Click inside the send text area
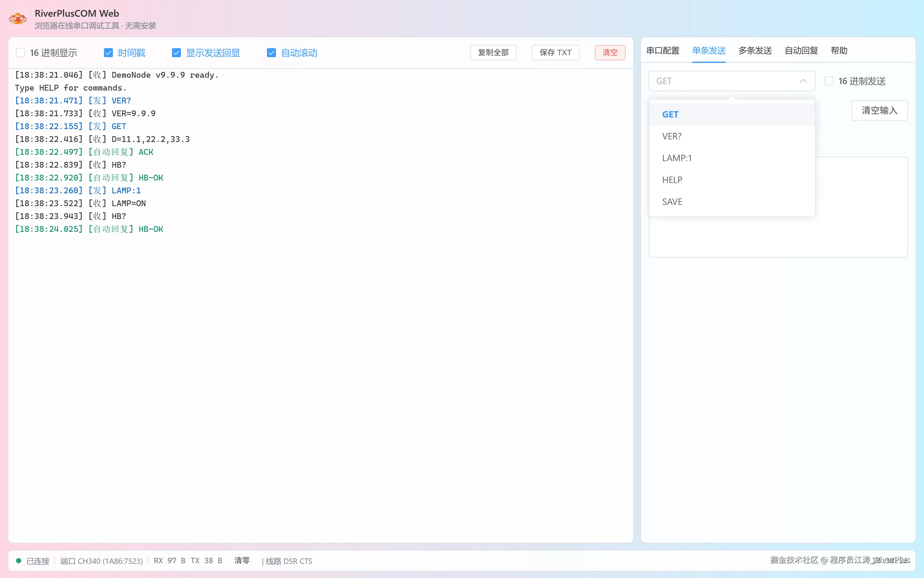The width and height of the screenshot is (924, 578). point(778,237)
